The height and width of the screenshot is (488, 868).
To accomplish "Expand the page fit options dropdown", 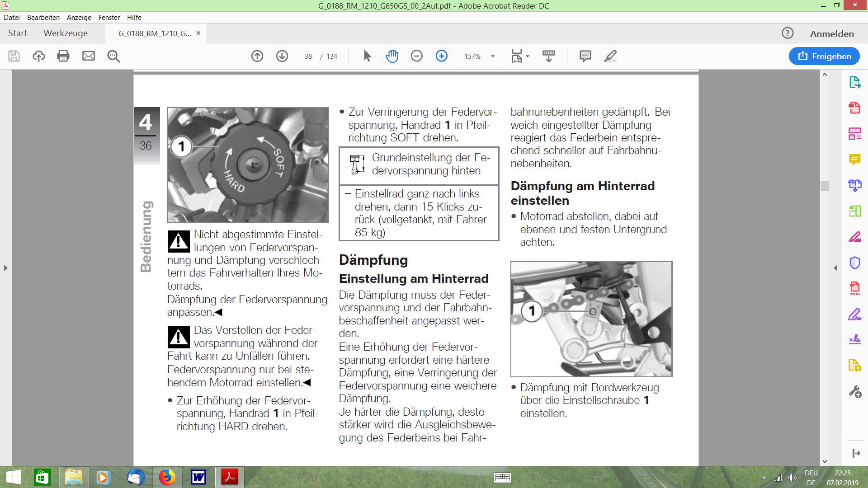I will click(x=528, y=56).
